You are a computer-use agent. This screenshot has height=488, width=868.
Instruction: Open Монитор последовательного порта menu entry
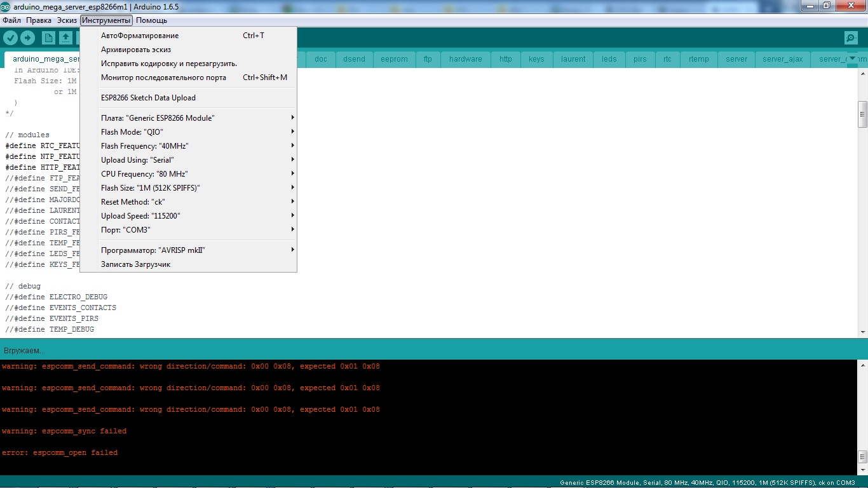[x=163, y=78]
